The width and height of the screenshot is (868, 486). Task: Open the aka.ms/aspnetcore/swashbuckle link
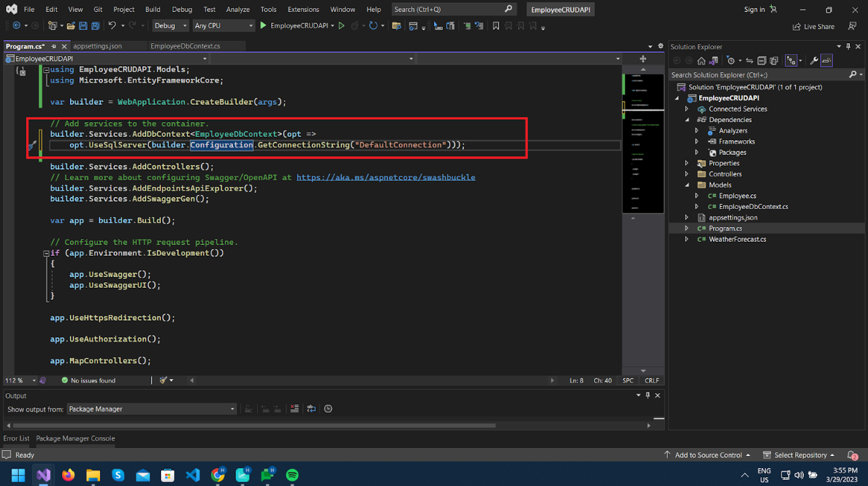click(386, 178)
